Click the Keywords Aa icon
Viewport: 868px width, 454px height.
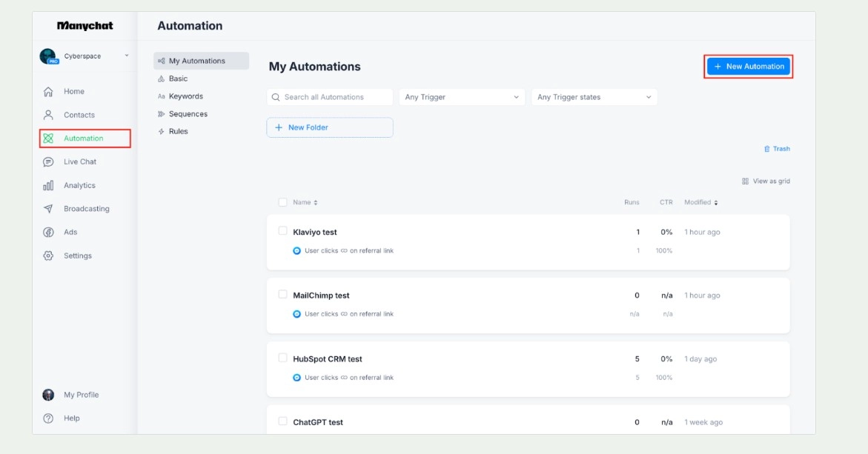tap(161, 96)
